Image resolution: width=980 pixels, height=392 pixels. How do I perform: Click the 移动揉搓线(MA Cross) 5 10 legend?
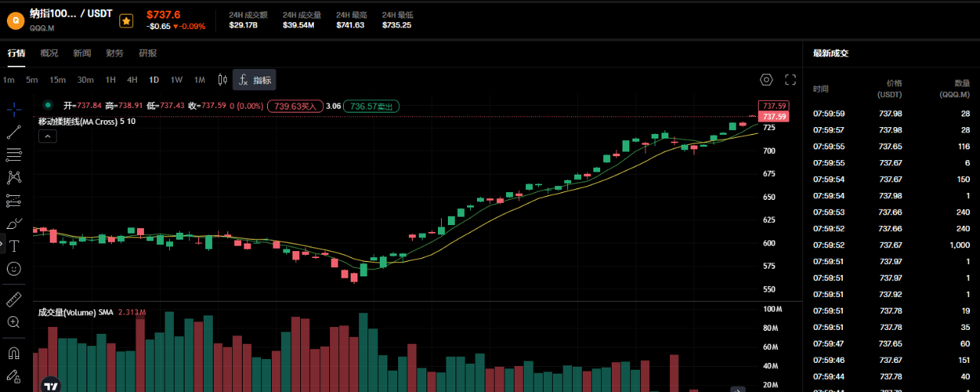87,121
